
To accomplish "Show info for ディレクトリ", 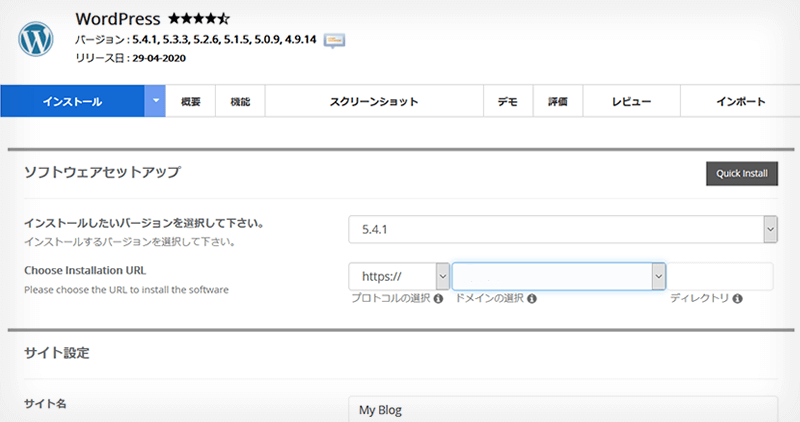I will point(737,299).
